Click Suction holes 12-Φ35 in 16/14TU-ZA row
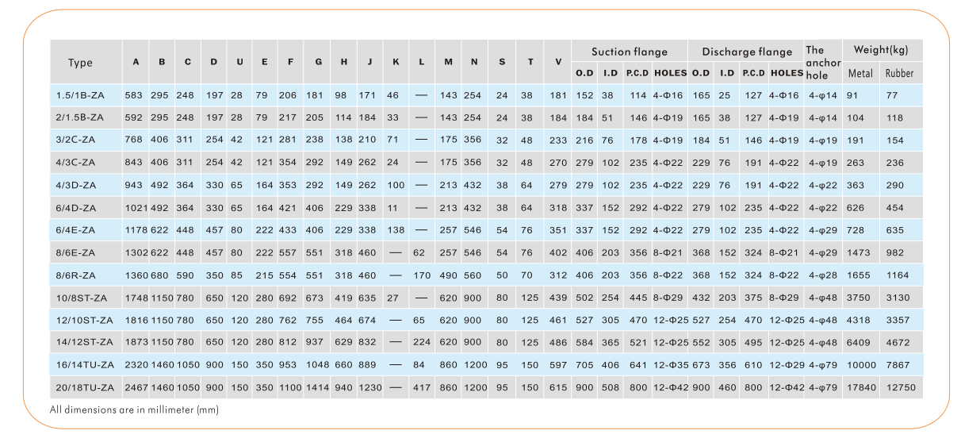The height and width of the screenshot is (446, 980). [x=670, y=366]
